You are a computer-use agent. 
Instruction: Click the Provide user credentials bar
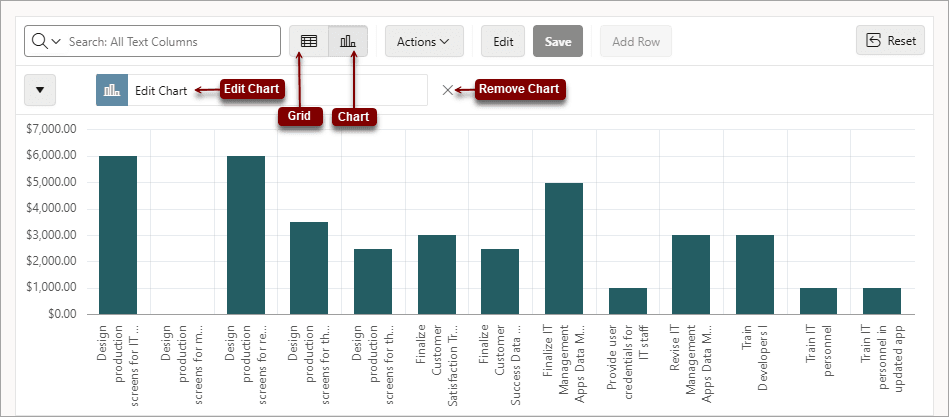[628, 301]
